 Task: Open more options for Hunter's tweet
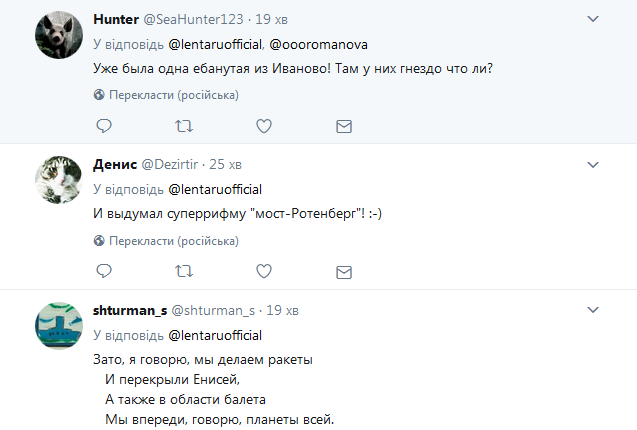pos(592,19)
